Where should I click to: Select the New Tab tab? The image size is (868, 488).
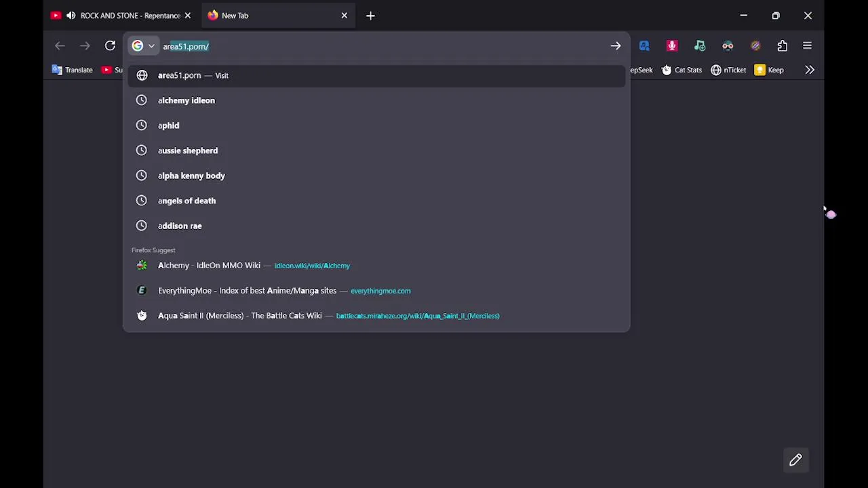277,16
